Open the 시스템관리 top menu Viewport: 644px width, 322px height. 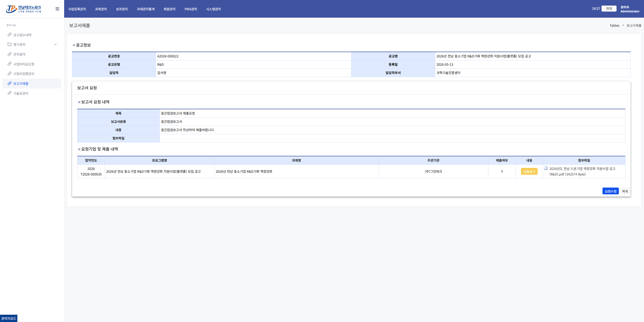coord(213,9)
